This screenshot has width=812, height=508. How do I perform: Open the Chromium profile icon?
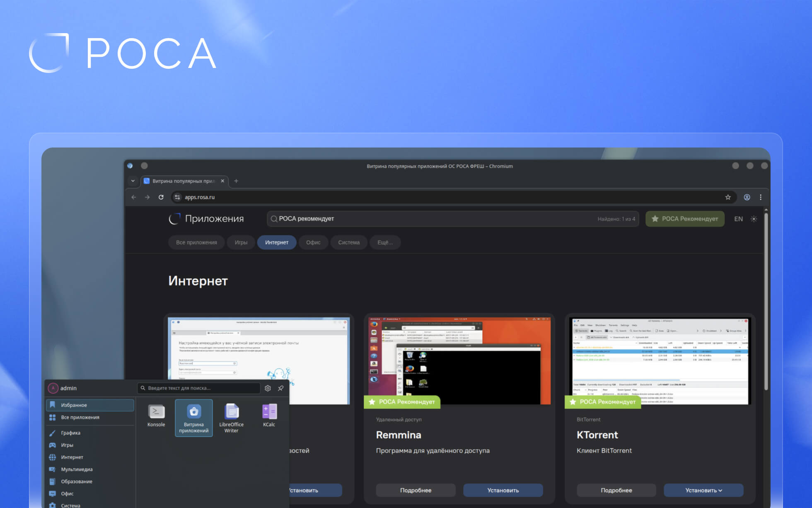747,197
